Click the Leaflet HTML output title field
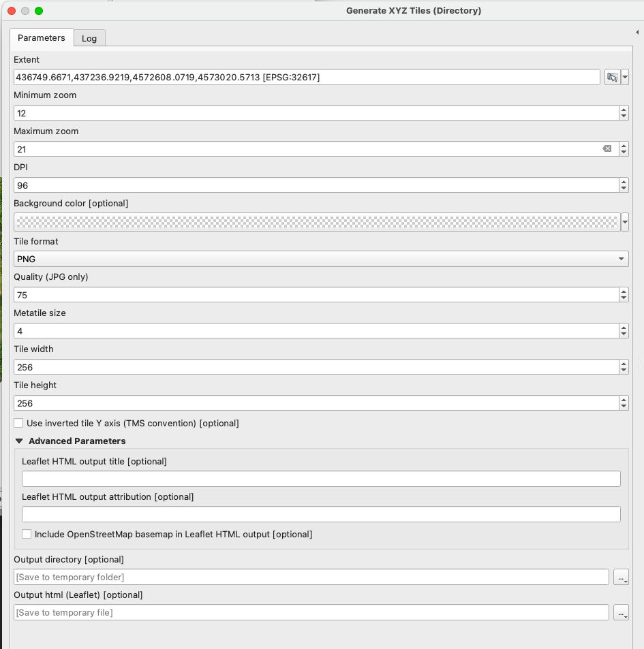The width and height of the screenshot is (644, 649). pos(321,479)
